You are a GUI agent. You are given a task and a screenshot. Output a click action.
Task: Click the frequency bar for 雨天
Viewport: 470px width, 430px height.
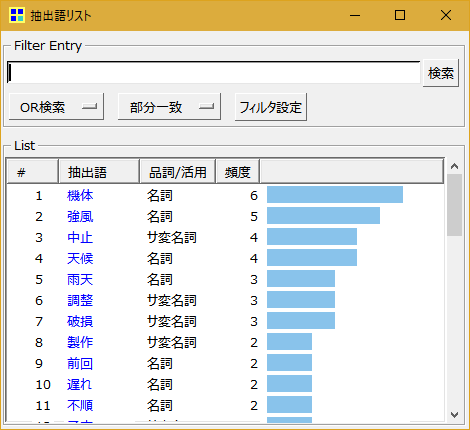click(301, 278)
